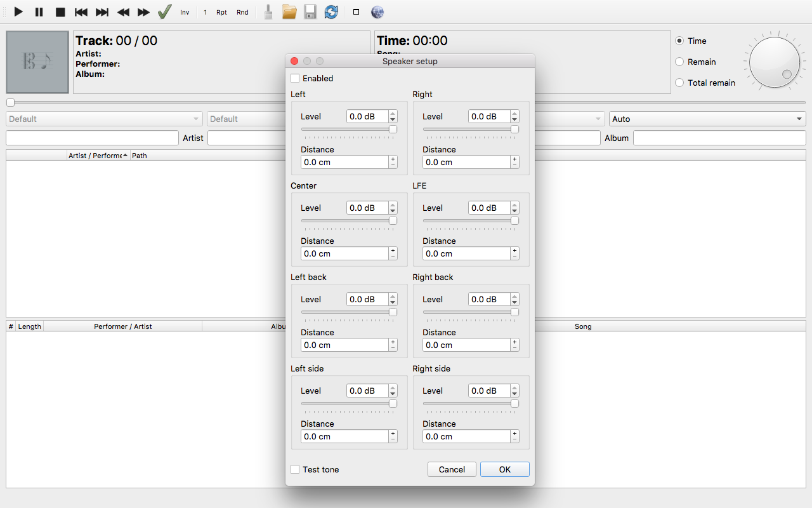
Task: Click Cancel in Speaker setup
Action: point(452,470)
